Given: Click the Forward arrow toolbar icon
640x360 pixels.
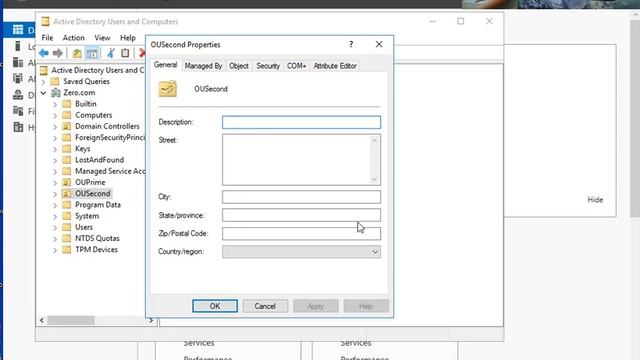Looking at the screenshot, I should (x=58, y=53).
